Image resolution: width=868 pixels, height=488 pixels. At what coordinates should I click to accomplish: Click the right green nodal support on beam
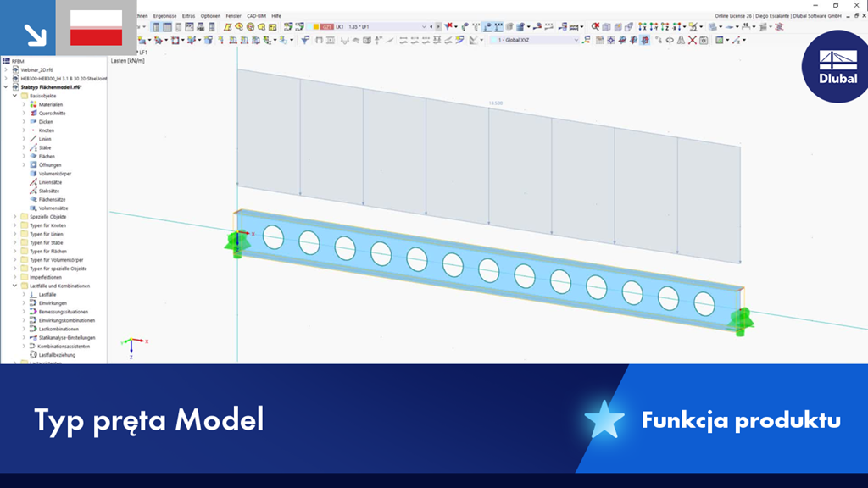click(741, 321)
